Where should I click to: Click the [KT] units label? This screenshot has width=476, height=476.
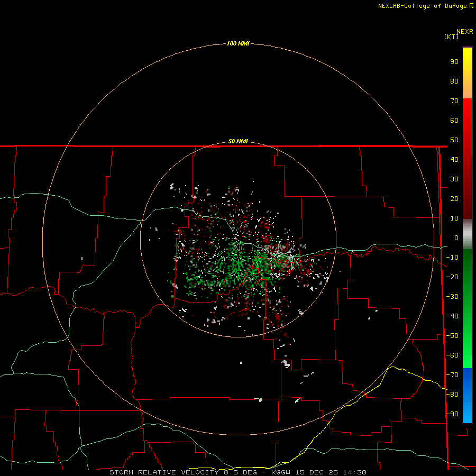pyautogui.click(x=452, y=36)
